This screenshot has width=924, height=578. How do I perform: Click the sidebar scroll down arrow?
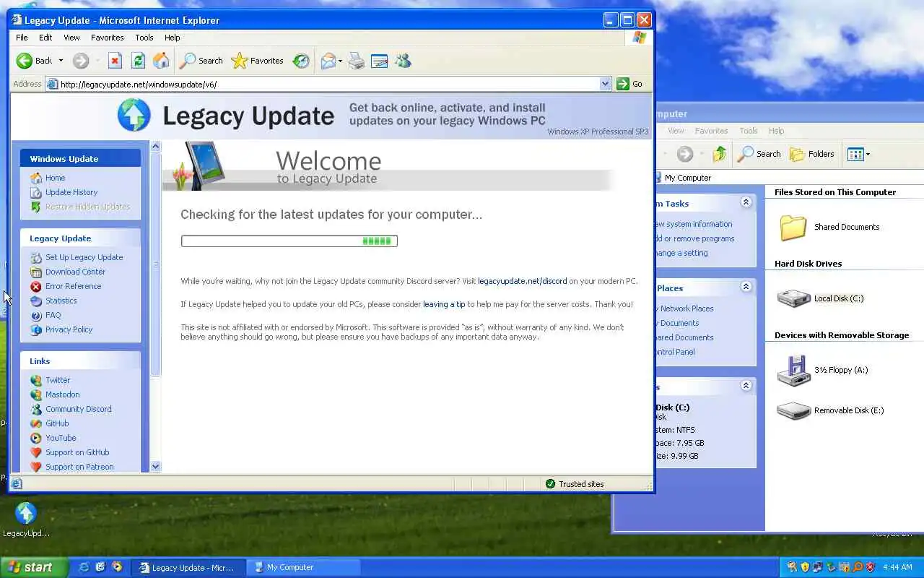(155, 467)
